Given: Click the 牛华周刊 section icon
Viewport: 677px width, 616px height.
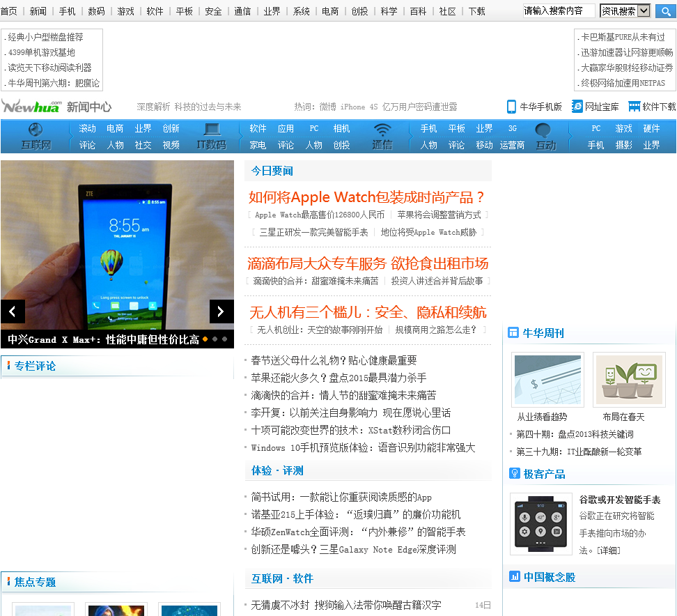Looking at the screenshot, I should 513,332.
